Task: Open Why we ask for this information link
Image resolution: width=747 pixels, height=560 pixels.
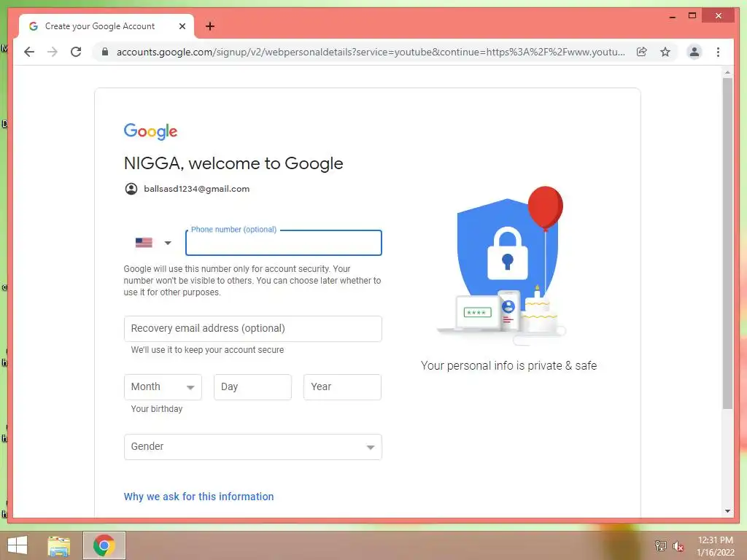Action: pos(198,496)
